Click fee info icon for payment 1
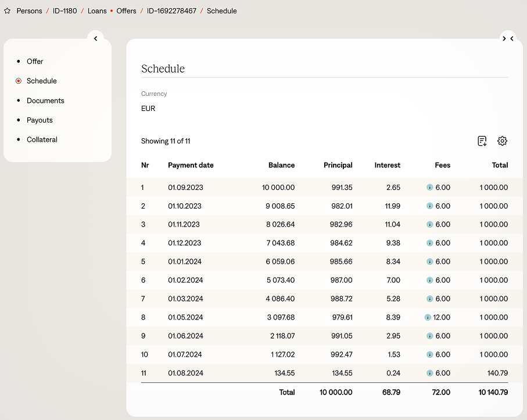527x420 pixels. [x=430, y=188]
